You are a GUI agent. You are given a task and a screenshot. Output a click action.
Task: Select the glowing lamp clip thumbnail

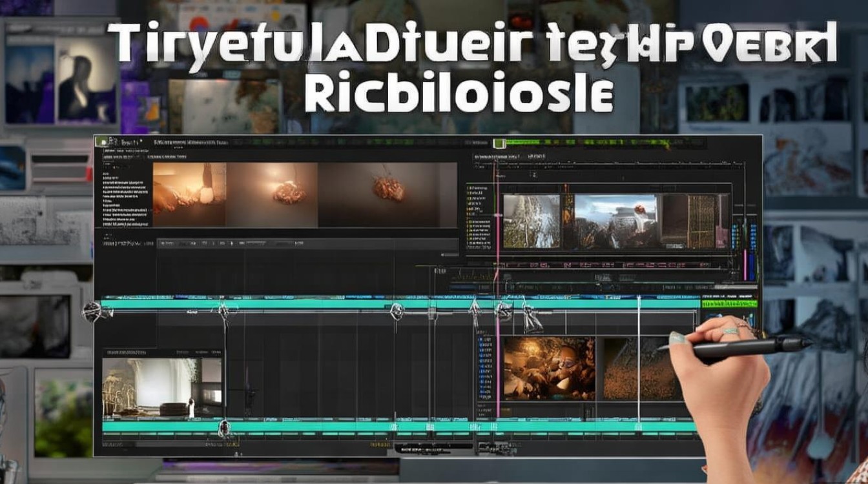click(189, 194)
